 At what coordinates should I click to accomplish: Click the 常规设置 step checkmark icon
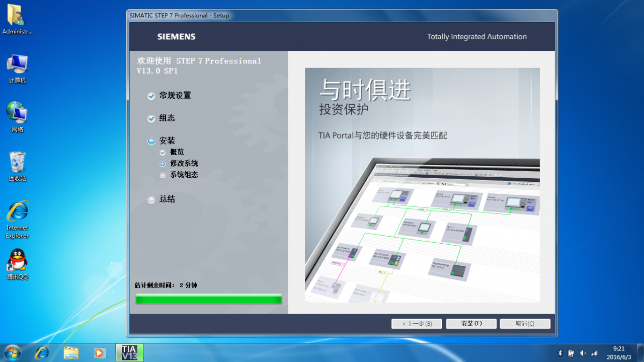click(151, 96)
